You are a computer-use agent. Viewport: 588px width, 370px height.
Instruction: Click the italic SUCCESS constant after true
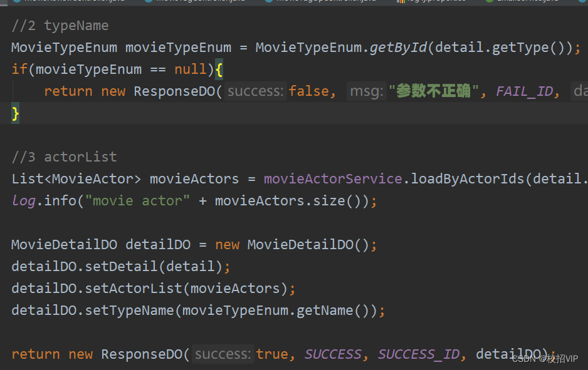[x=333, y=354]
